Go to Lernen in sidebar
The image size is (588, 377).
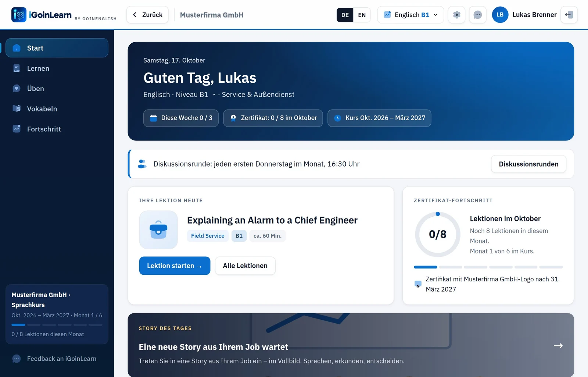(x=57, y=68)
